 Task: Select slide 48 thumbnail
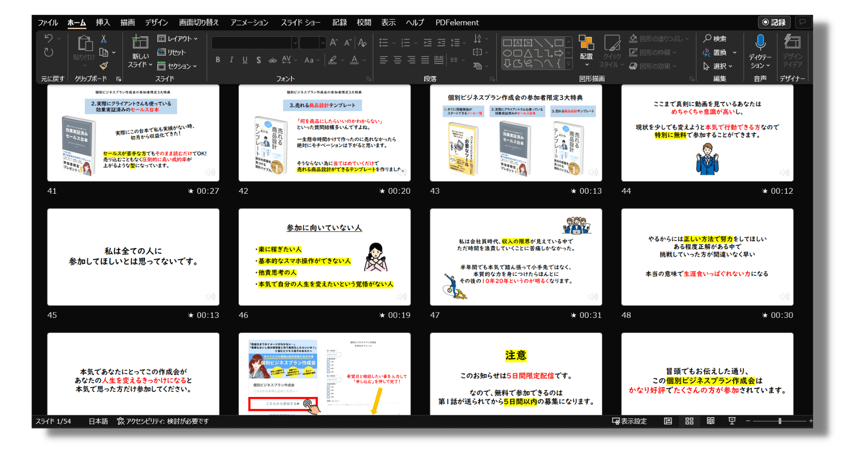[707, 257]
